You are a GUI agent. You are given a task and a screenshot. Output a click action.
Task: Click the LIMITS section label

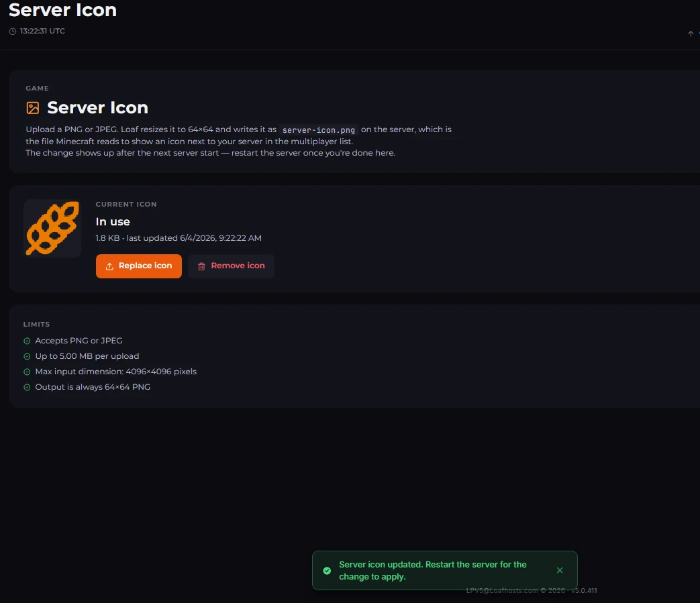point(37,324)
